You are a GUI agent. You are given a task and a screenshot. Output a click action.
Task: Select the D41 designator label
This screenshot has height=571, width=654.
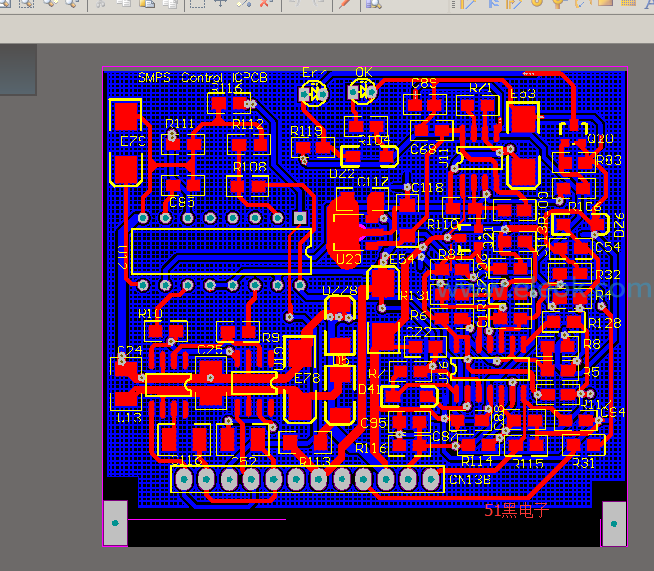(369, 390)
